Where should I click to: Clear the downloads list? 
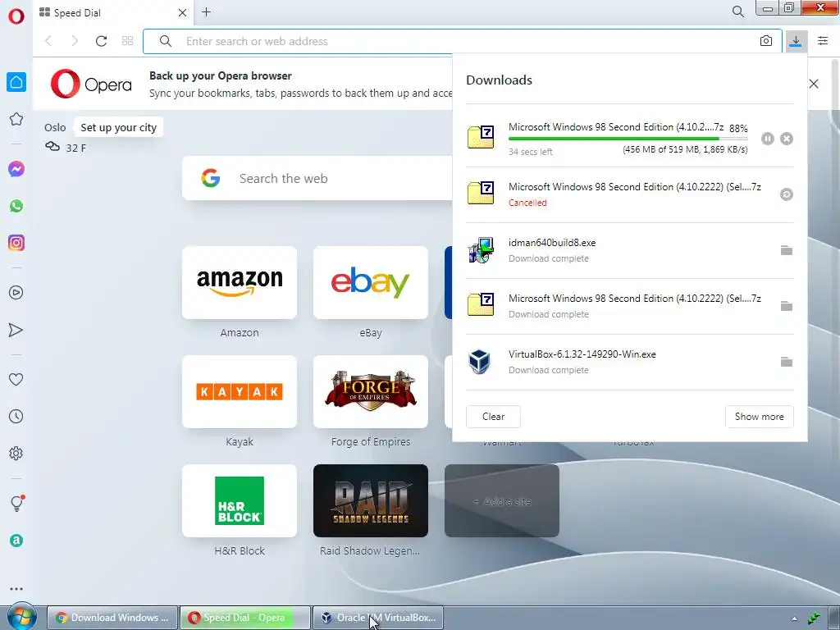click(493, 416)
